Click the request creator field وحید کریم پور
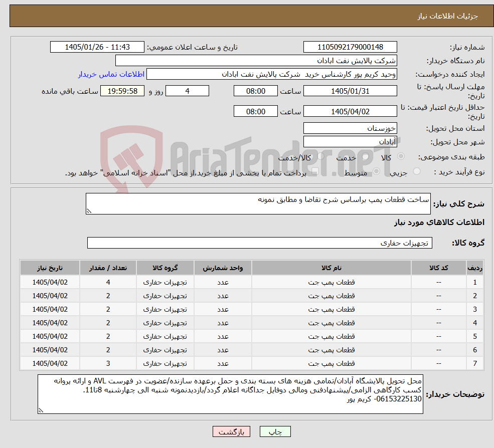The height and width of the screenshot is (448, 494). (x=271, y=74)
